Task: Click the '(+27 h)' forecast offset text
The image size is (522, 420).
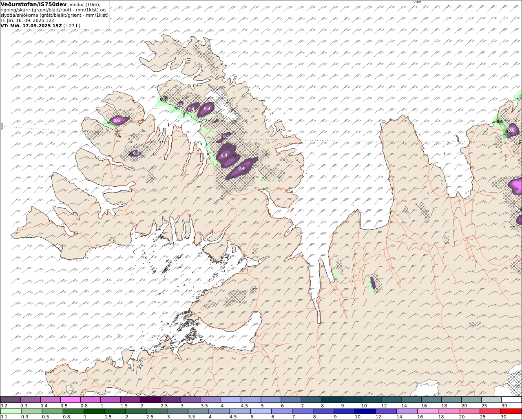Action: coord(72,25)
